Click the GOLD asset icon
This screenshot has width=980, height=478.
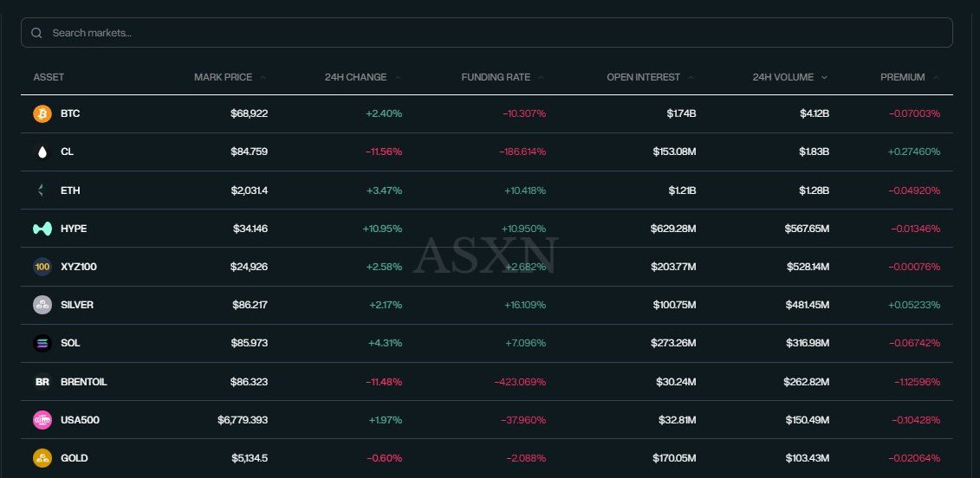click(x=42, y=458)
